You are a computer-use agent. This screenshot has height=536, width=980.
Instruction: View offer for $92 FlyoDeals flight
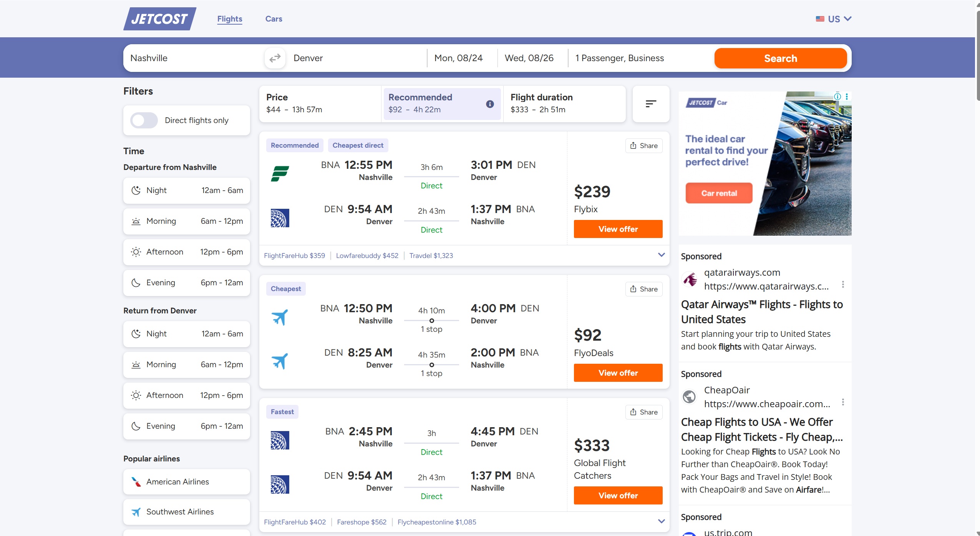pyautogui.click(x=618, y=373)
